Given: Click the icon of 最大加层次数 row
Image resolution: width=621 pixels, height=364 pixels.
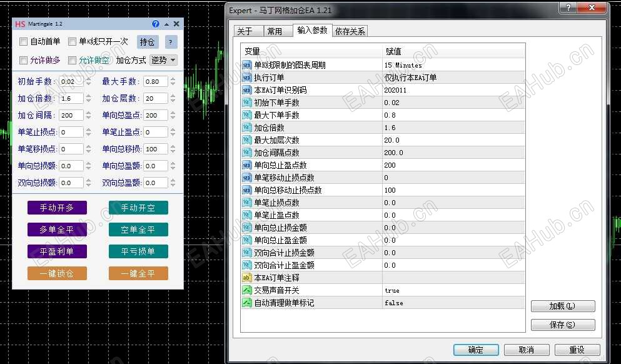Looking at the screenshot, I should pos(247,140).
